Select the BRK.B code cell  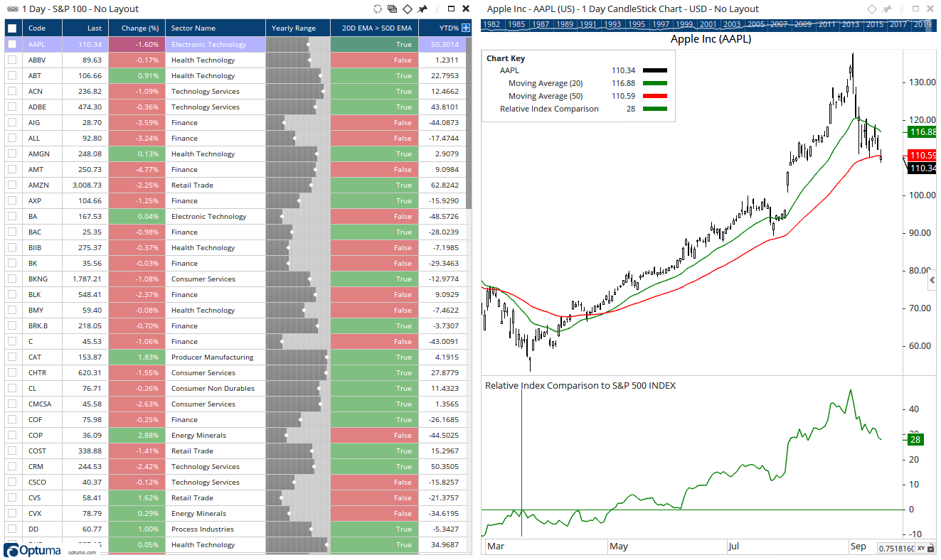(x=42, y=325)
